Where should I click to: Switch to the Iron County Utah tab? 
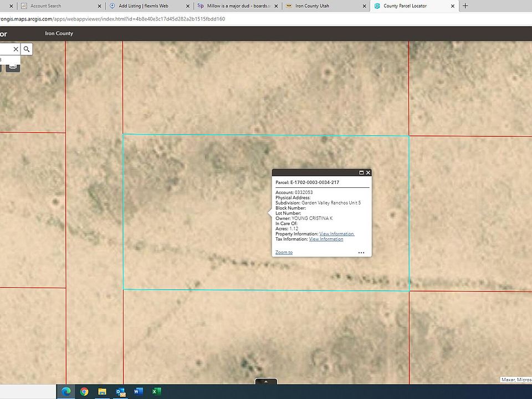[x=326, y=6]
